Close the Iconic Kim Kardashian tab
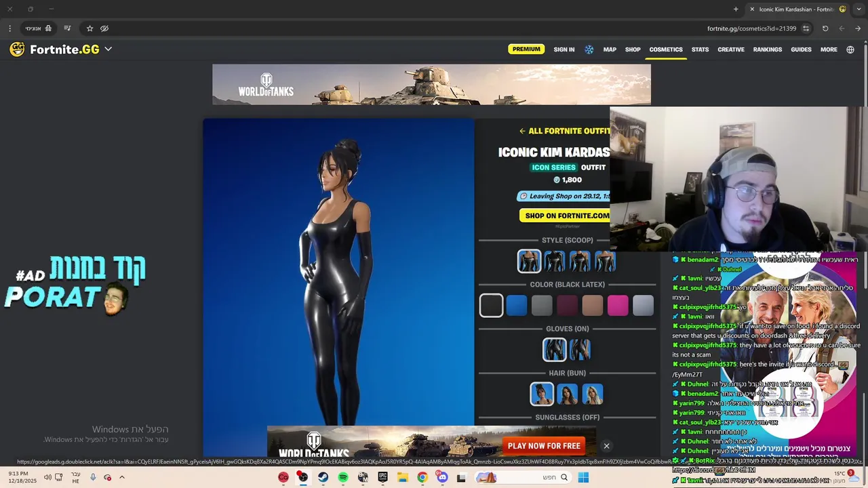Screen dimensions: 868x488 [752, 9]
